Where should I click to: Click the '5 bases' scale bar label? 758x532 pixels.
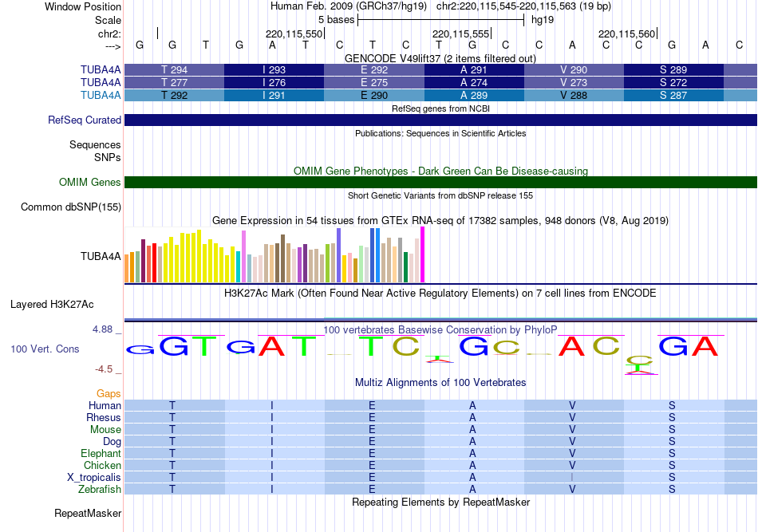[x=336, y=20]
